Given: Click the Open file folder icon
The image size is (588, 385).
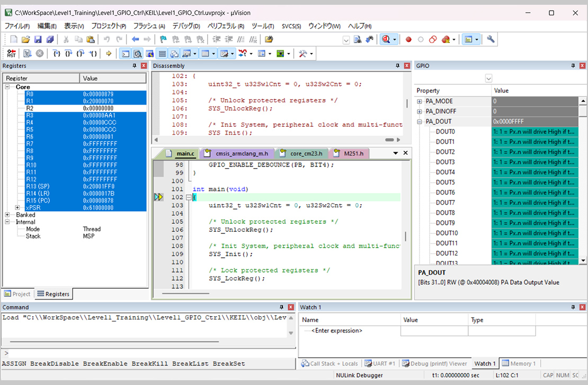Looking at the screenshot, I should tap(25, 39).
